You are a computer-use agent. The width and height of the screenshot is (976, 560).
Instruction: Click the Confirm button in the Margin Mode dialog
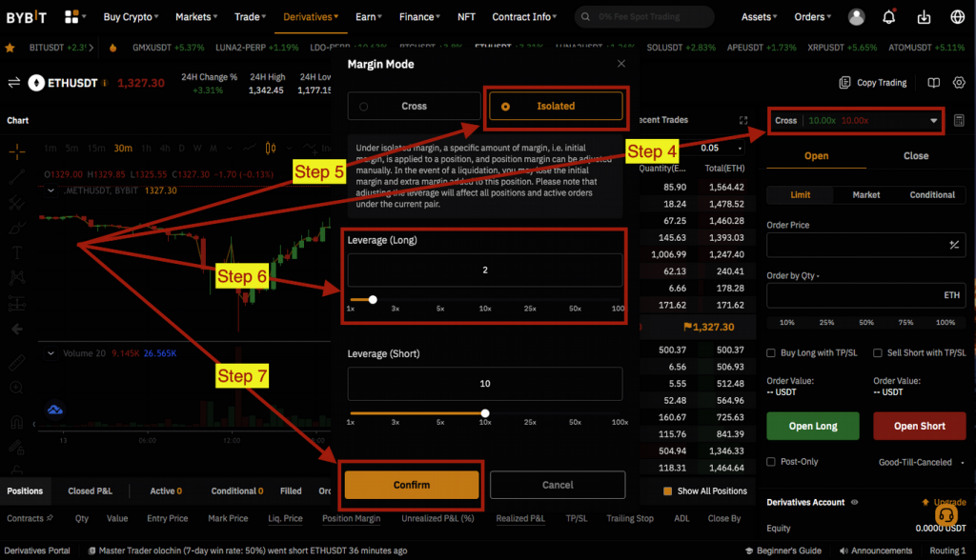pos(411,485)
